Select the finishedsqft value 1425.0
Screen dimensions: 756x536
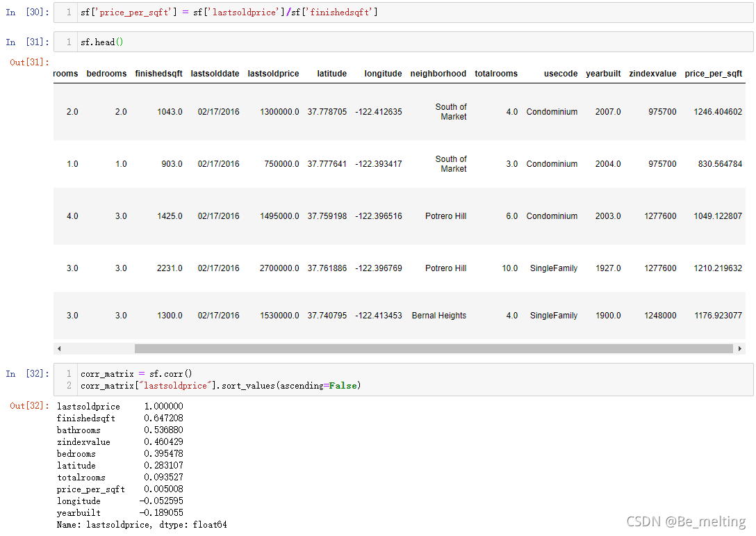[x=170, y=216]
